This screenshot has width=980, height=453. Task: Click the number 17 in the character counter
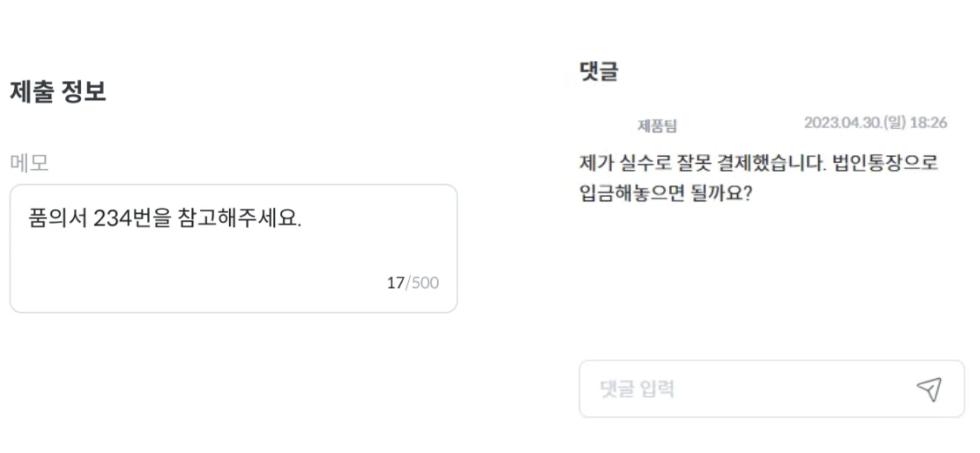point(395,286)
